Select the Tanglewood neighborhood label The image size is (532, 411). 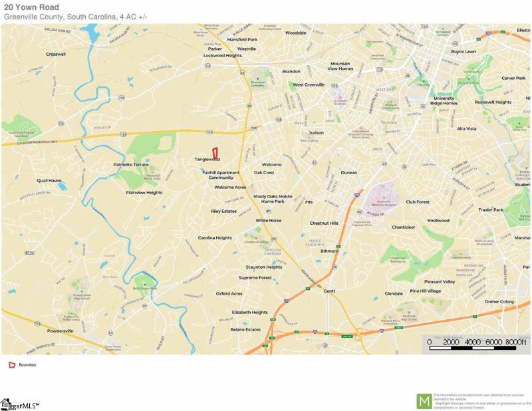click(x=207, y=160)
